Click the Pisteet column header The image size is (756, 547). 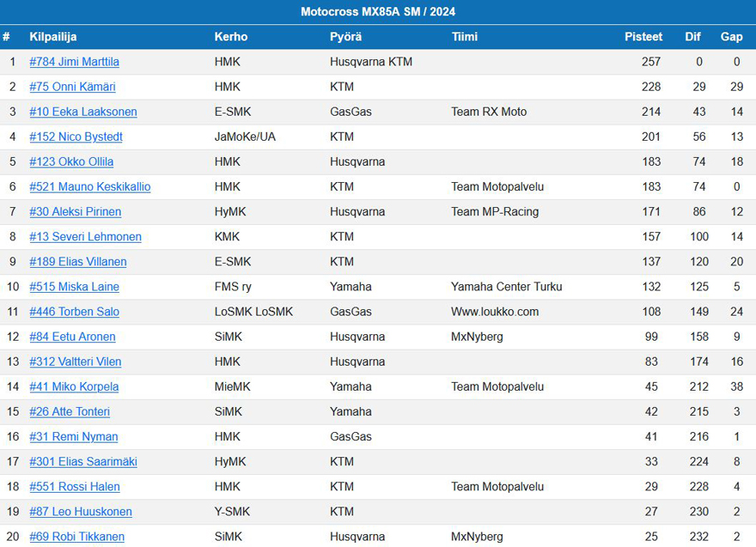click(x=643, y=37)
